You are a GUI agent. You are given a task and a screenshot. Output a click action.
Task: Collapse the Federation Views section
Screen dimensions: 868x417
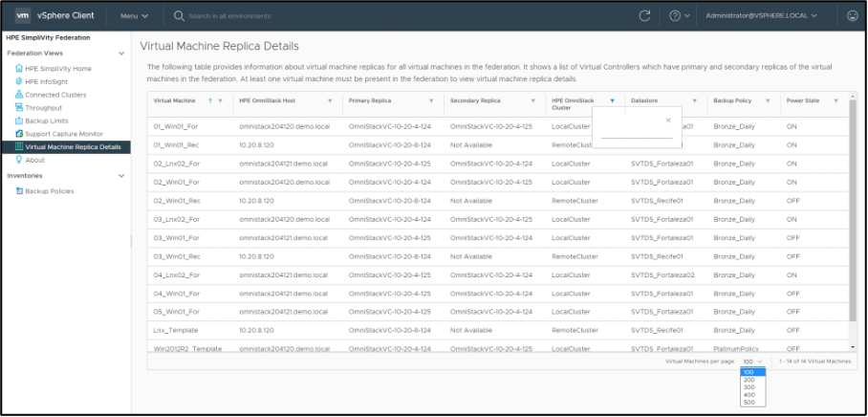point(121,54)
